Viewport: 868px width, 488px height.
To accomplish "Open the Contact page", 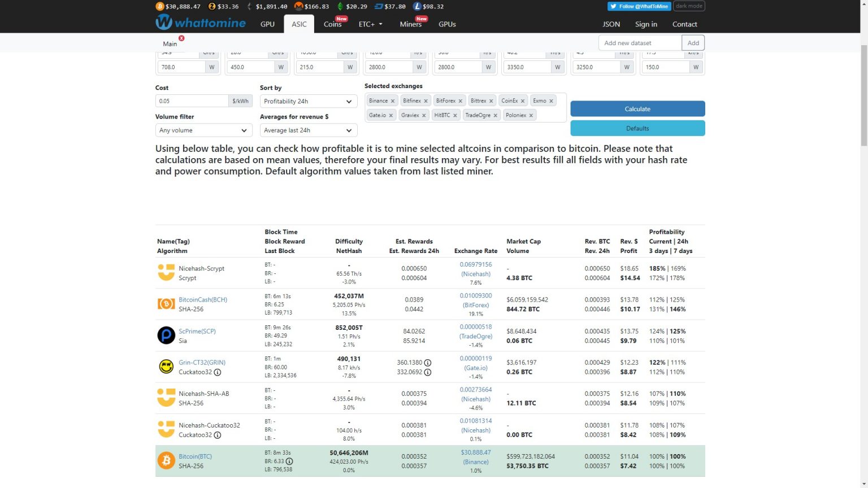I will coord(684,24).
